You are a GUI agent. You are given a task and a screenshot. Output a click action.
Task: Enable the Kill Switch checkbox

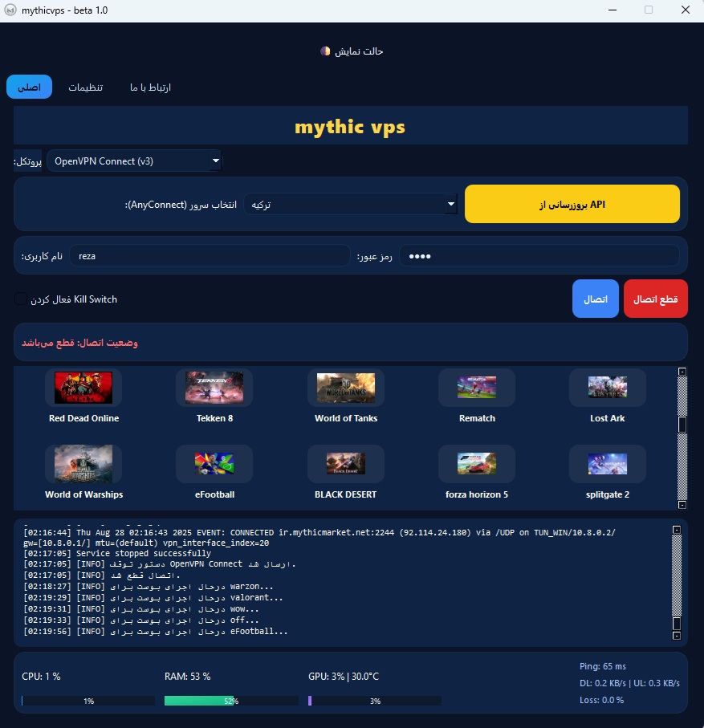20,299
